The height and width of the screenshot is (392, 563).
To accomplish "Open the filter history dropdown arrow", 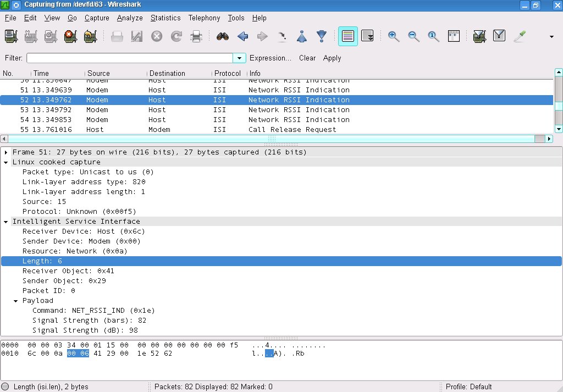I will (x=239, y=58).
